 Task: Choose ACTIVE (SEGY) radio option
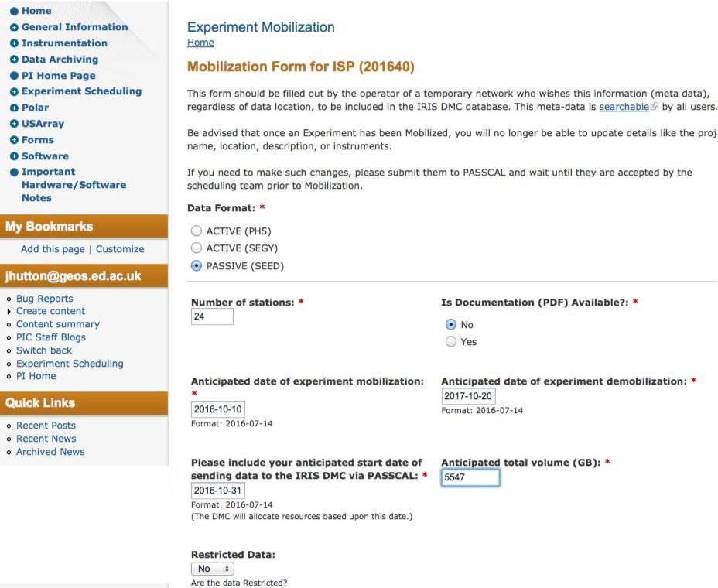click(197, 248)
